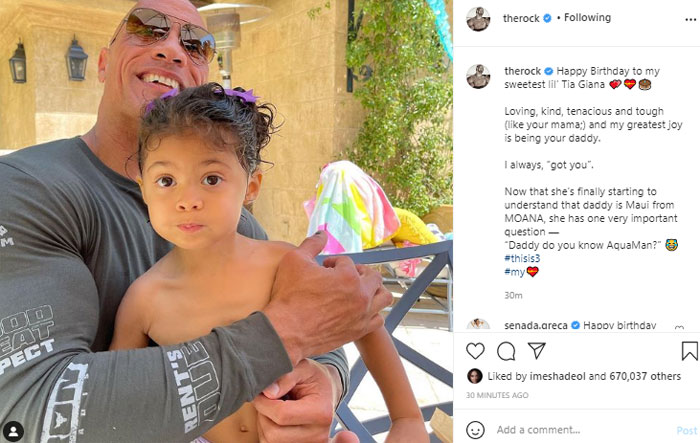Click therock username in header

pos(521,18)
